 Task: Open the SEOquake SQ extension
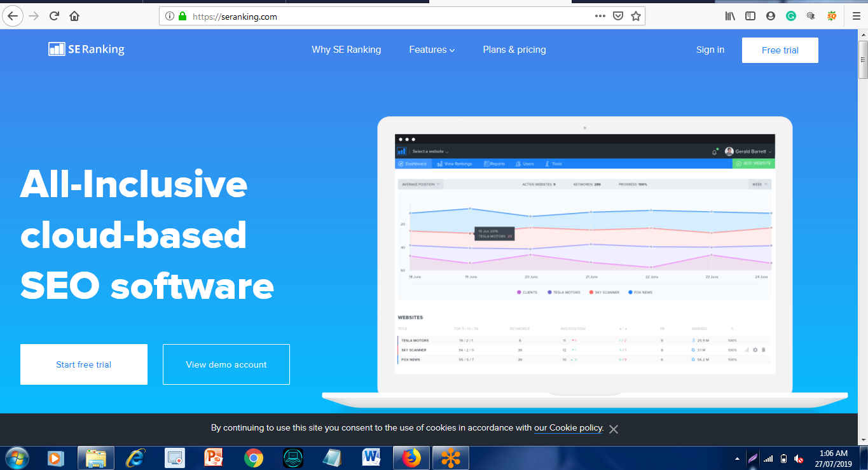tap(832, 17)
